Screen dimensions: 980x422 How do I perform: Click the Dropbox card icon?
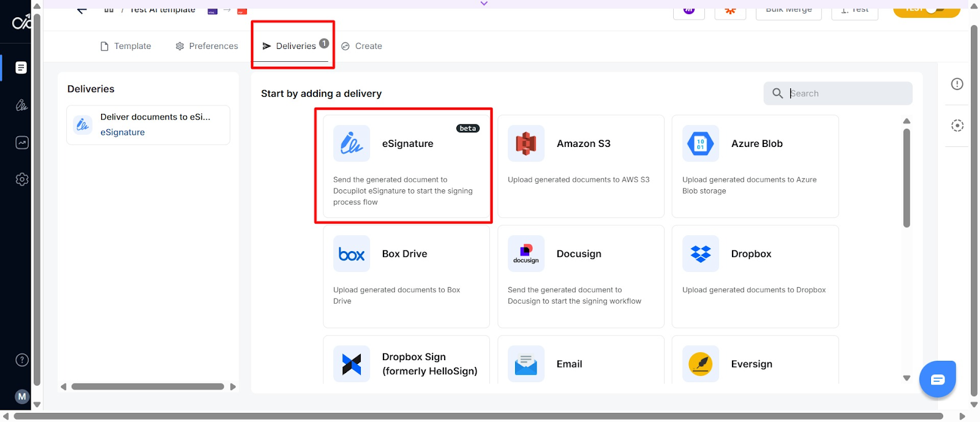point(701,254)
